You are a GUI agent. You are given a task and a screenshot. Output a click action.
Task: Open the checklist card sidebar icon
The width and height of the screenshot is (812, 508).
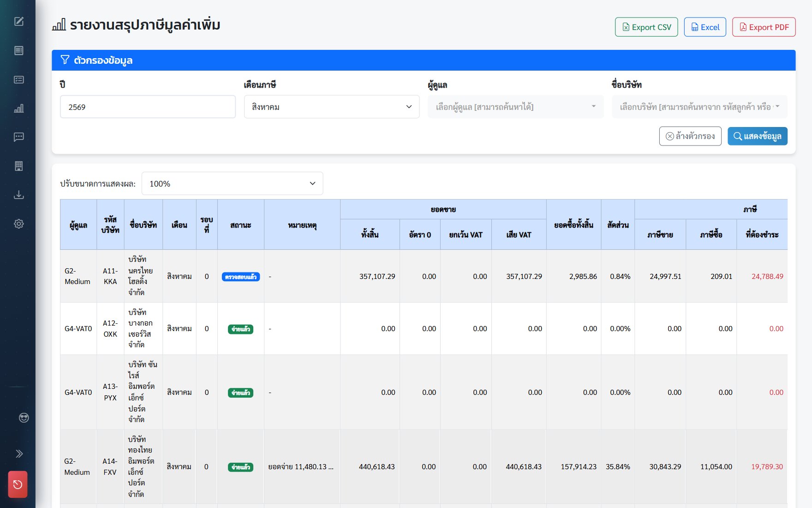pos(19,79)
